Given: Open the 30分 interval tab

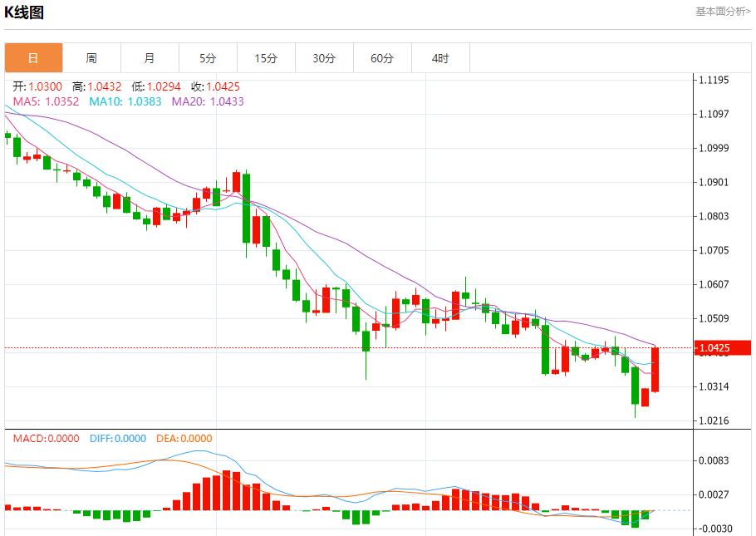Looking at the screenshot, I should point(324,58).
